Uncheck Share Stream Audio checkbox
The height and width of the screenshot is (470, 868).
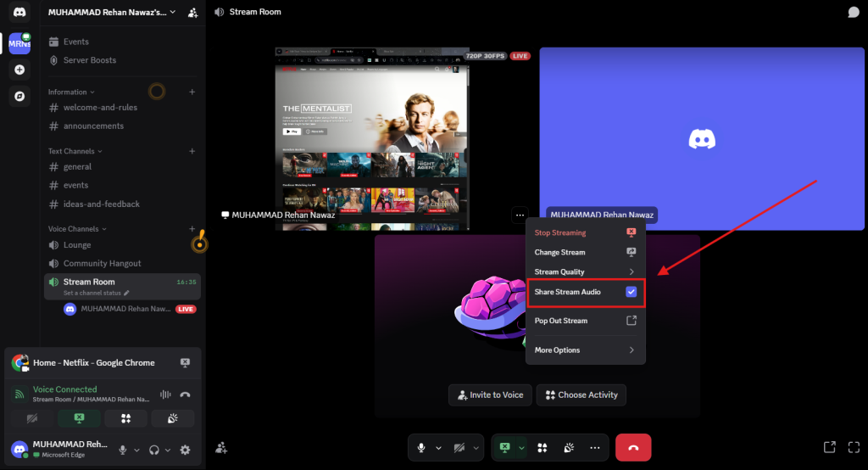[x=631, y=292]
